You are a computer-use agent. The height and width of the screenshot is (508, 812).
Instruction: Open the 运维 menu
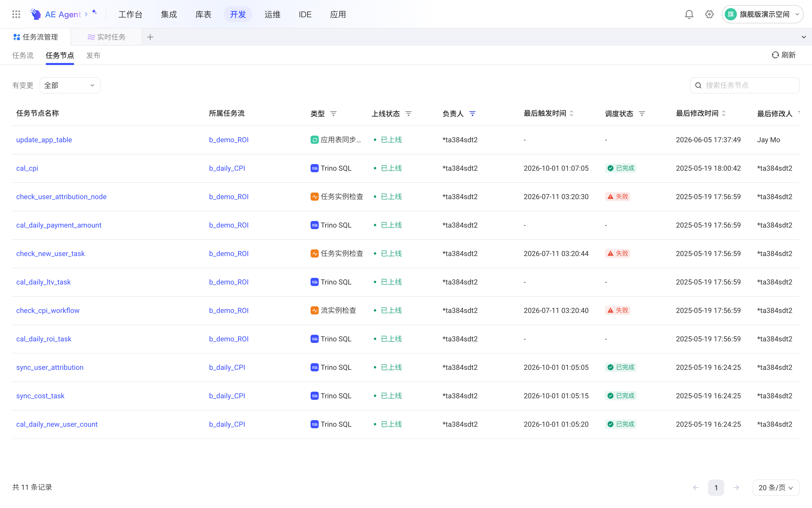pos(272,14)
